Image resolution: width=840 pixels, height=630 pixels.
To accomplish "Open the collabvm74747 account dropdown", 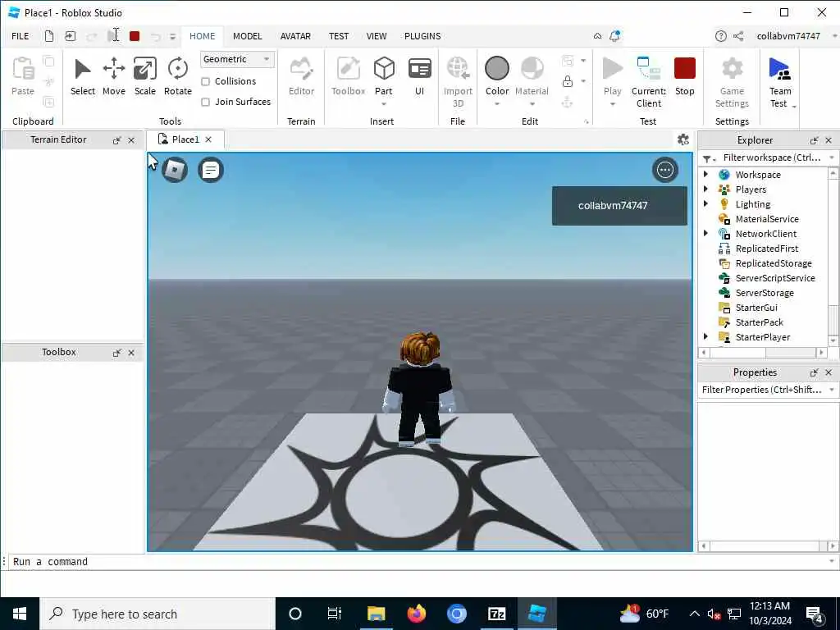I will 834,36.
